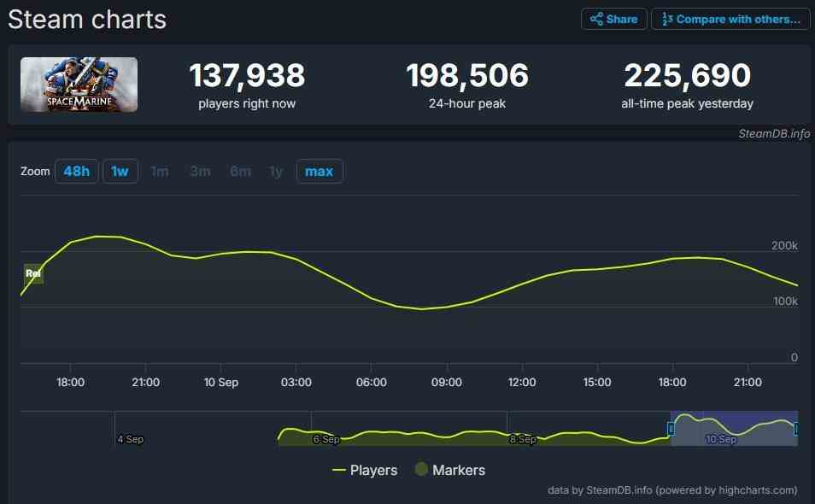Toggle the Players series in legend
815x504 pixels.
click(365, 470)
